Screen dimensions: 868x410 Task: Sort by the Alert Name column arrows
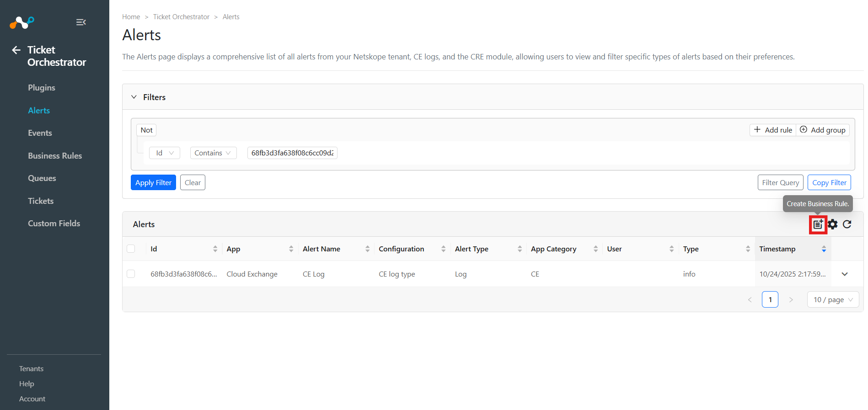tap(367, 249)
